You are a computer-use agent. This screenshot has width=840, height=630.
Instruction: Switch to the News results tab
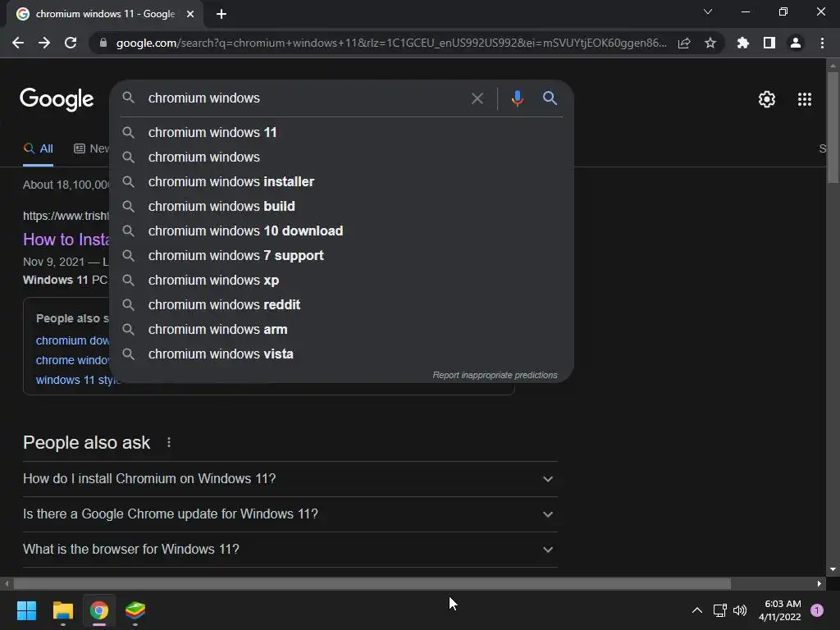[91, 148]
